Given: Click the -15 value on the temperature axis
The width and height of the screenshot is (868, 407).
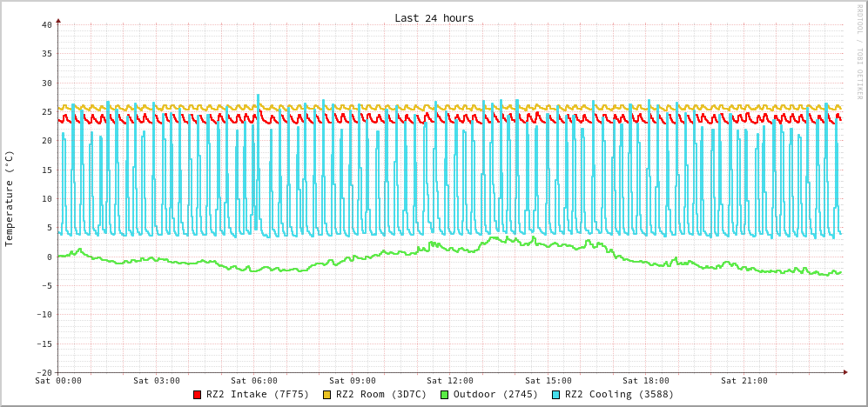Looking at the screenshot, I should coord(44,344).
